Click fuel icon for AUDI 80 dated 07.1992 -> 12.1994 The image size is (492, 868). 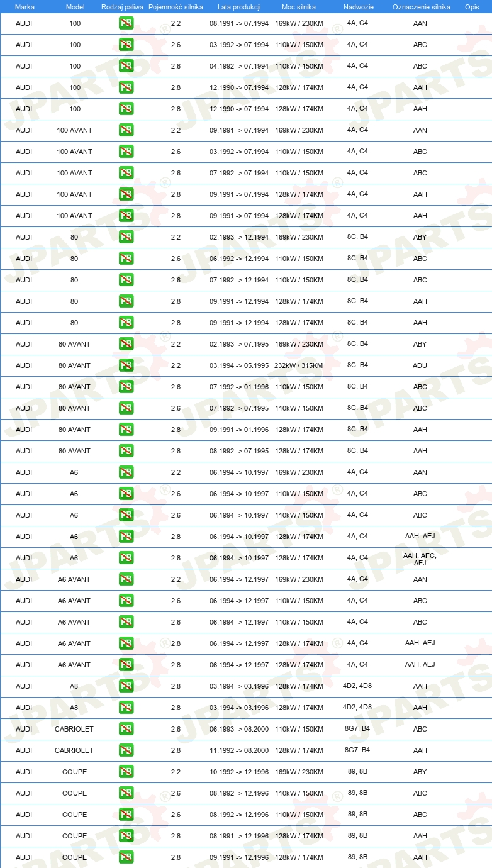[126, 281]
